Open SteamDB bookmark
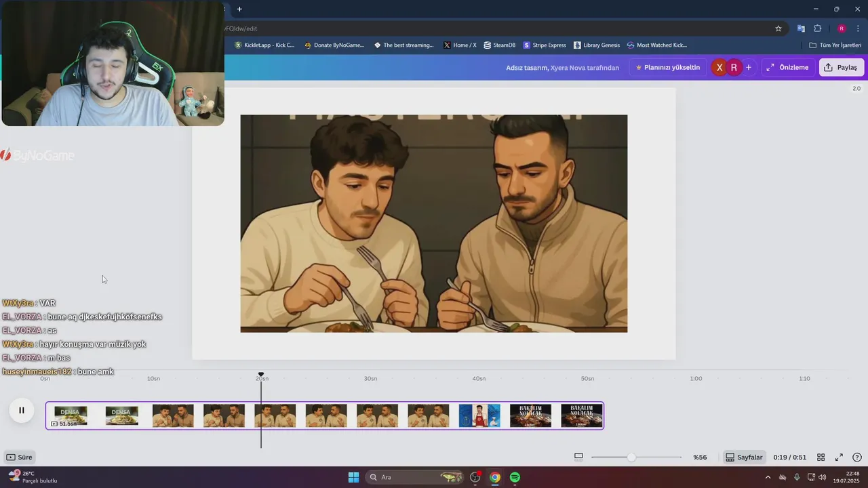This screenshot has width=868, height=488. coord(500,45)
